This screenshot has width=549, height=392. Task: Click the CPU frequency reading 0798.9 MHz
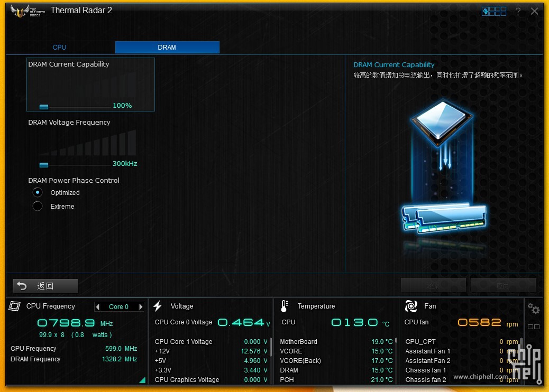click(x=75, y=323)
